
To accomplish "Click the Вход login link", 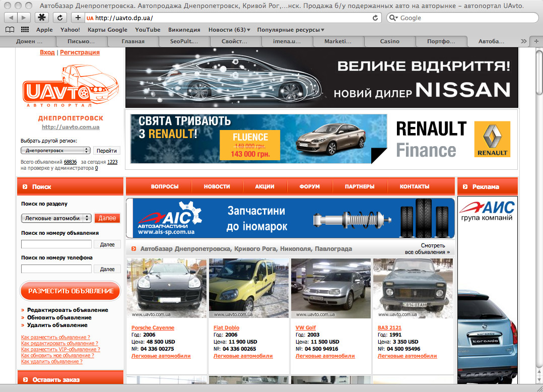I will click(x=47, y=52).
